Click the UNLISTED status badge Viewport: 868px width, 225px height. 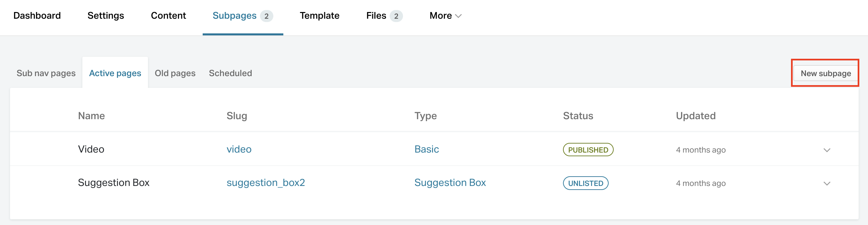(x=586, y=184)
